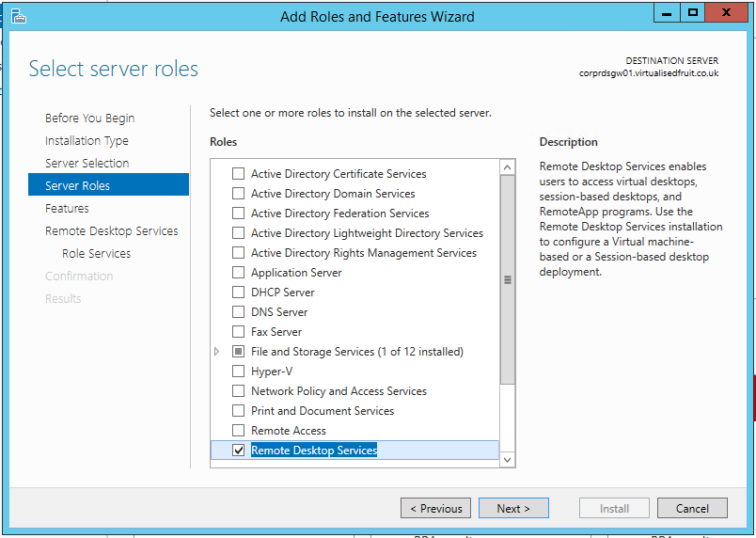Enable the DHCP Server role checkbox

point(238,293)
